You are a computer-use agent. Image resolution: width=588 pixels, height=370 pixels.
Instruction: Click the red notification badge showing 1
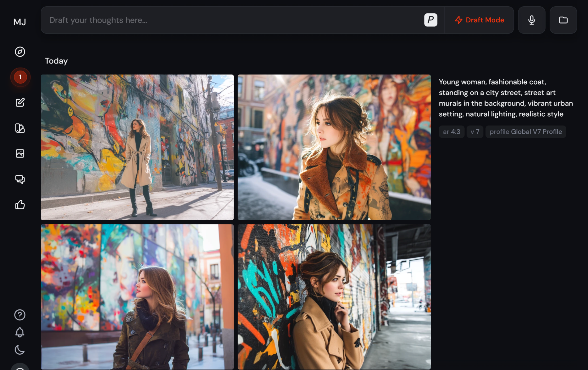[20, 77]
